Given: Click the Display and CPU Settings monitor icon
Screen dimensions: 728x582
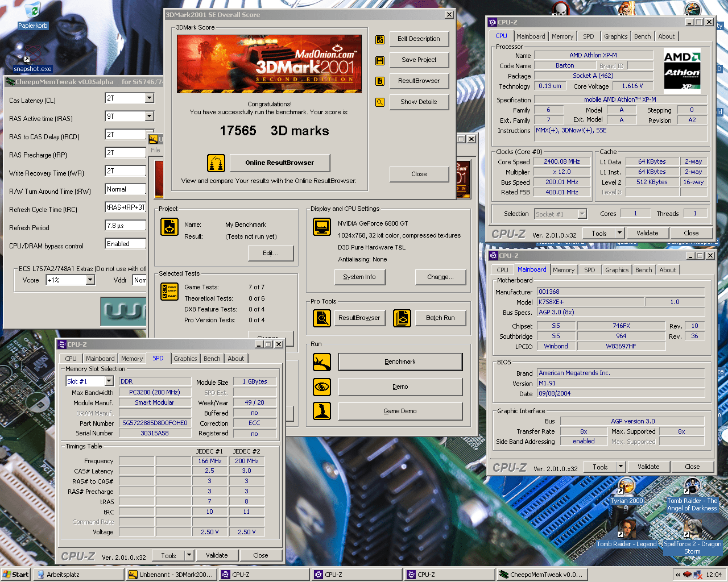Looking at the screenshot, I should click(x=322, y=227).
